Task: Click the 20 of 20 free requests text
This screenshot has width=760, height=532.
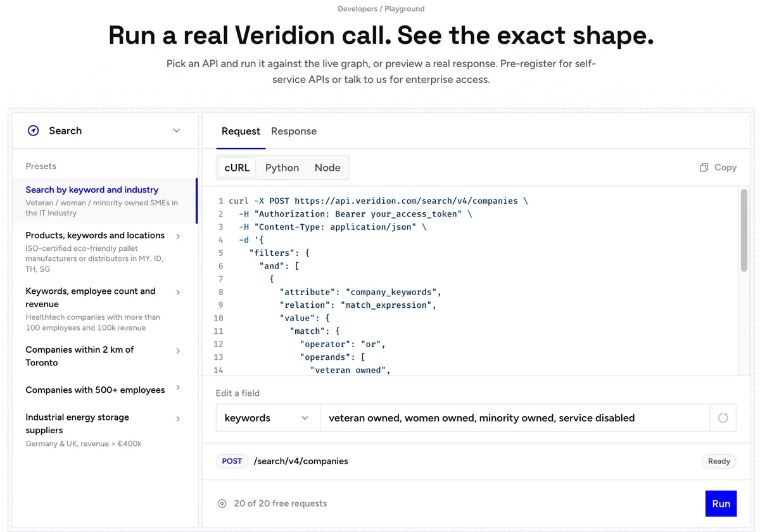Action: point(281,503)
